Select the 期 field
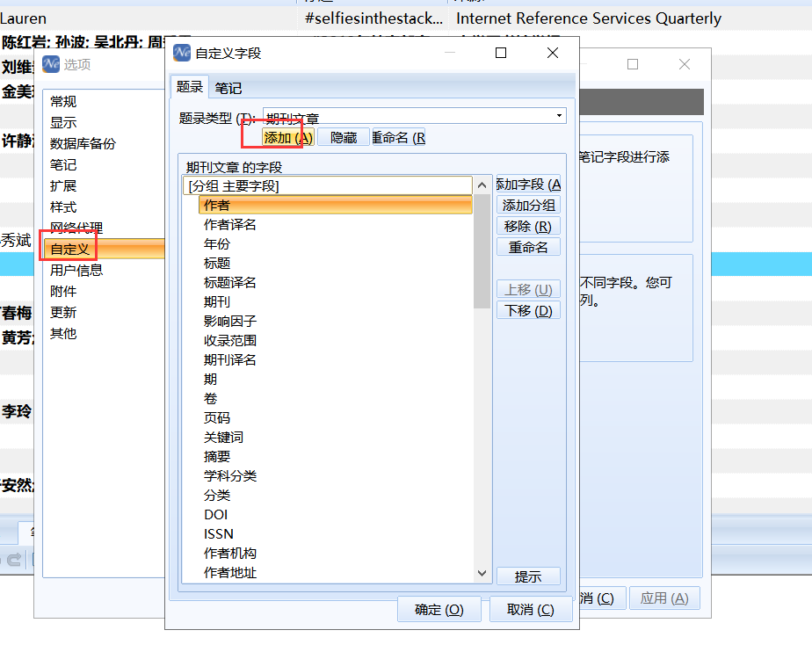Screen dimensions: 812x652 click(210, 379)
